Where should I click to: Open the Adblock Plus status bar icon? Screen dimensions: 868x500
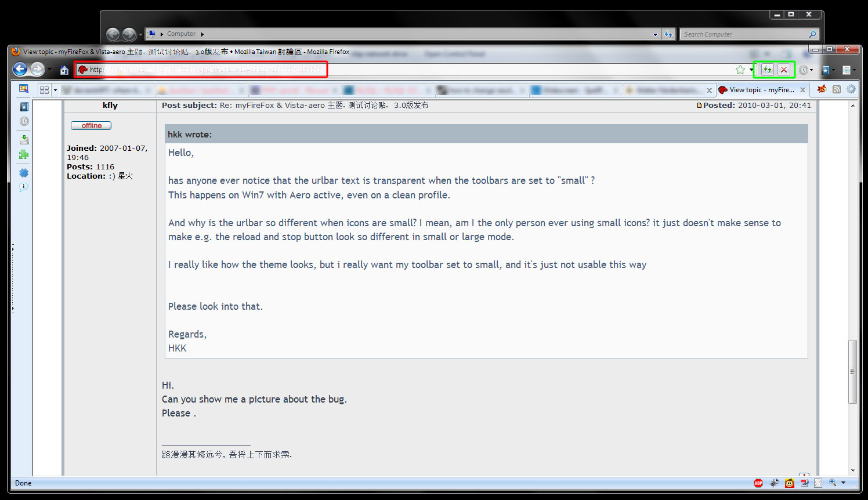758,483
